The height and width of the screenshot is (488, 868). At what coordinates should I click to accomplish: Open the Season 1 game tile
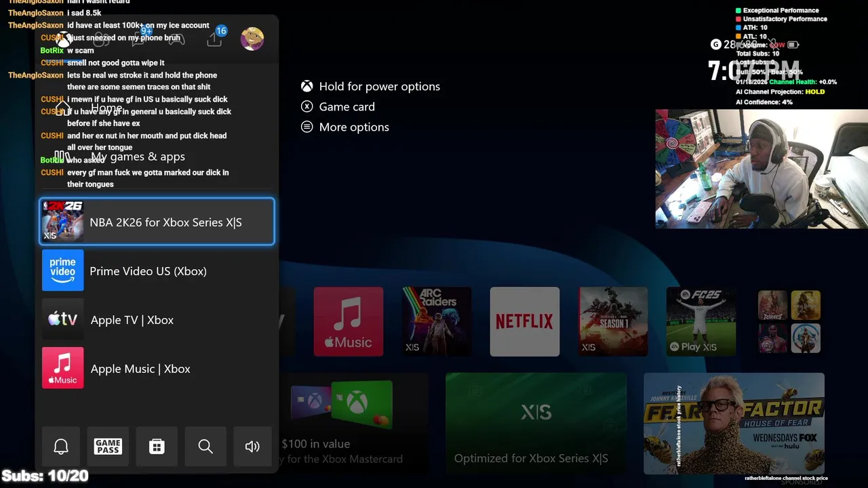[613, 321]
